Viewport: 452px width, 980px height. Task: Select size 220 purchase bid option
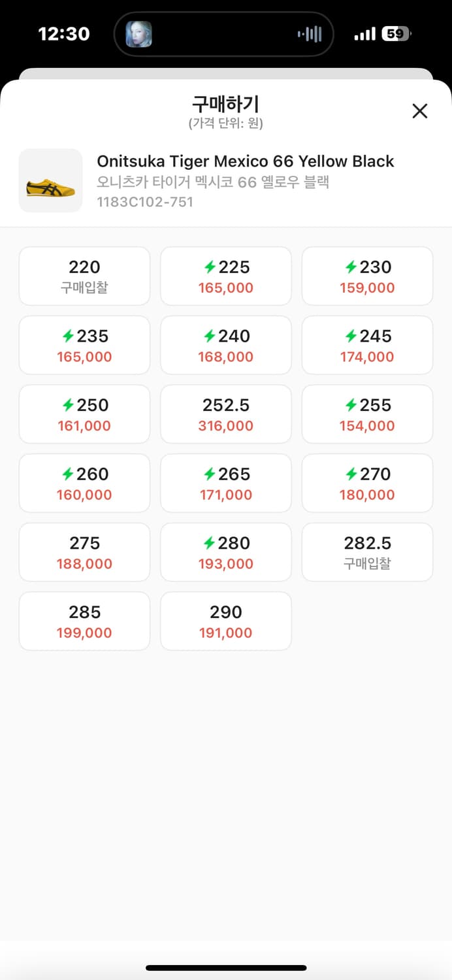[84, 276]
